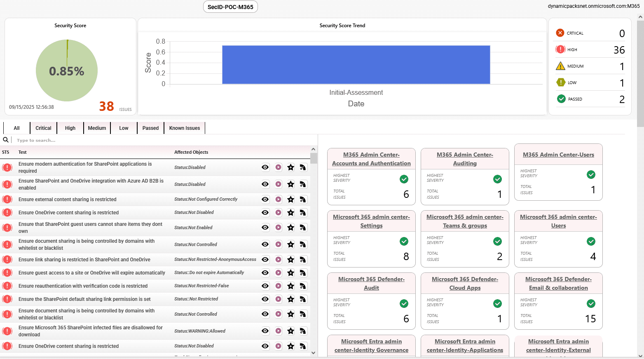644x359 pixels.
Task: Click eye icon on SharePoint guest users sharing row
Action: click(265, 228)
